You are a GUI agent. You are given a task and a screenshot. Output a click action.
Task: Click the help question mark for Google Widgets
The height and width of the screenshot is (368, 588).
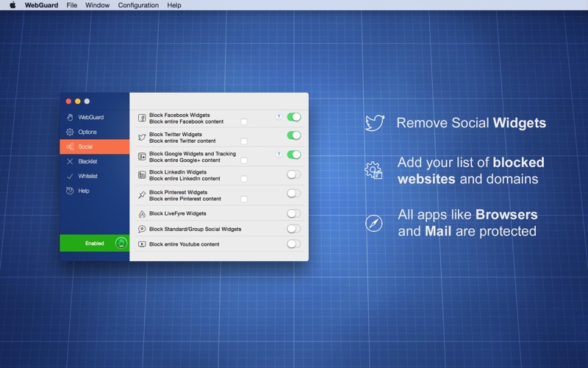pos(279,154)
